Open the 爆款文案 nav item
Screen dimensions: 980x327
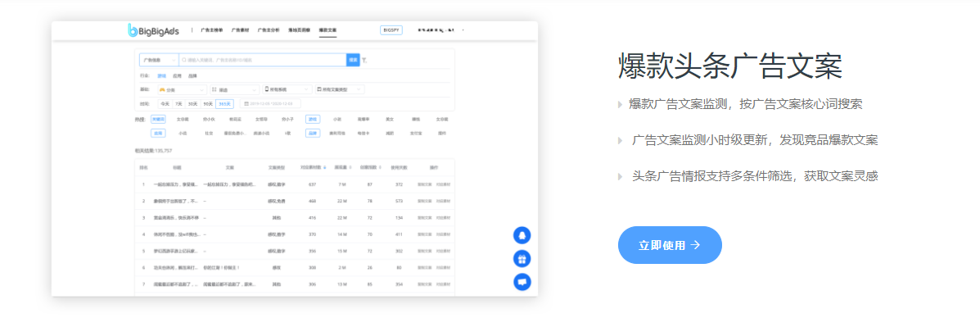327,30
